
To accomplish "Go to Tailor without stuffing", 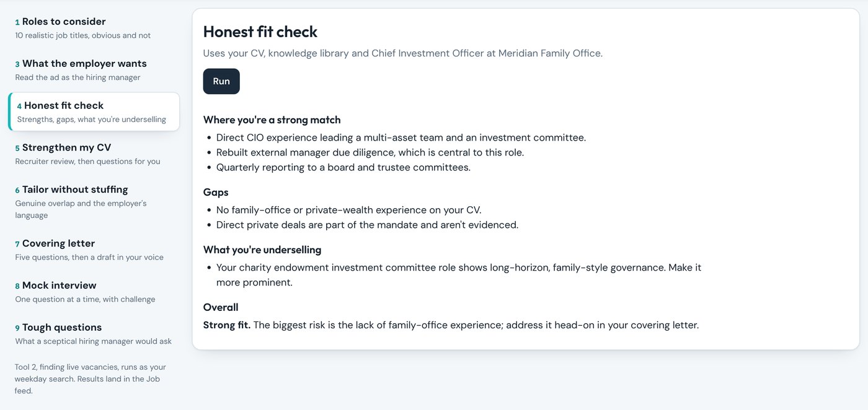I will pyautogui.click(x=94, y=202).
